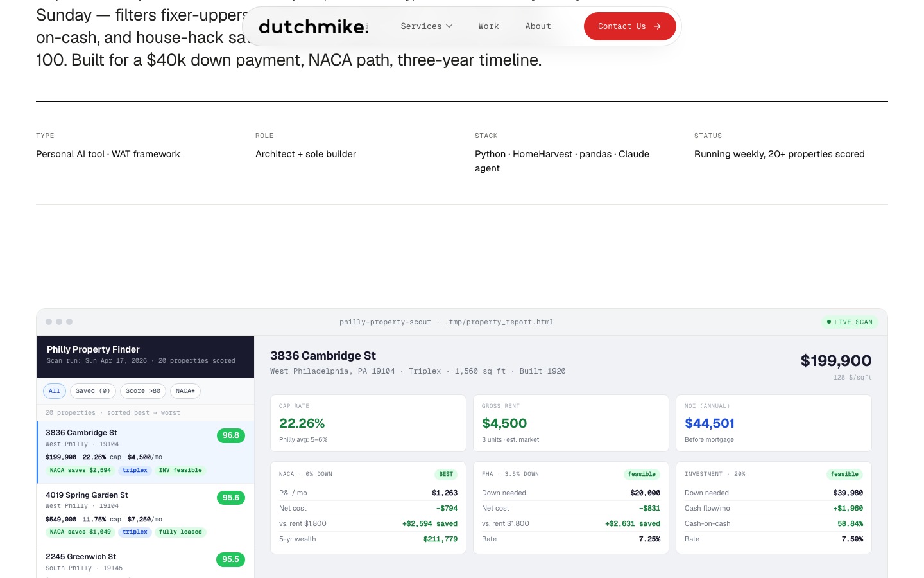
Task: Click the Cash flow/mo +$1,960 value
Action: point(848,509)
